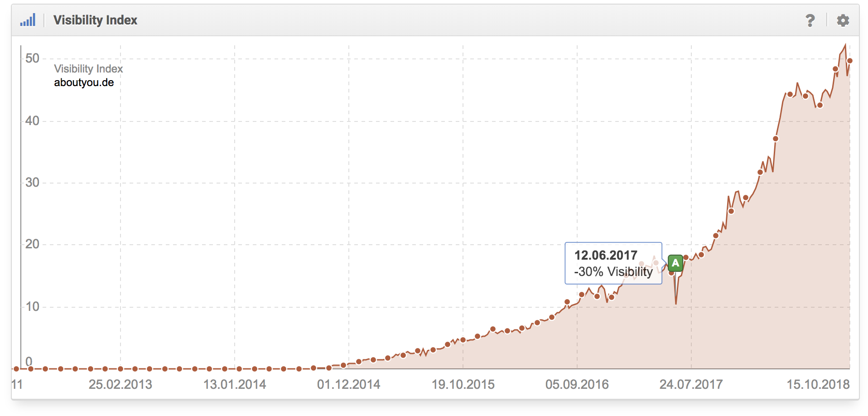The width and height of the screenshot is (868, 416).
Task: Click the grey Visibility Index legend caption
Action: point(88,69)
